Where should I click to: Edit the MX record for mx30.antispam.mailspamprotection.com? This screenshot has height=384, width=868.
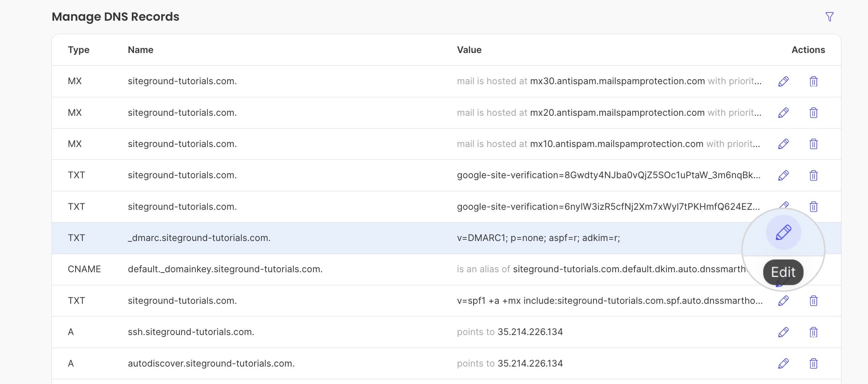tap(783, 81)
